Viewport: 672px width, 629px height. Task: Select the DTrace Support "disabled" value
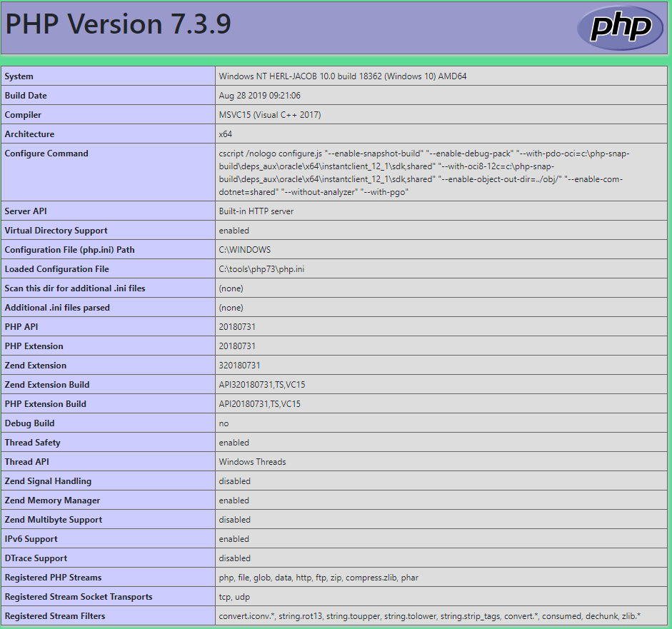(x=235, y=558)
